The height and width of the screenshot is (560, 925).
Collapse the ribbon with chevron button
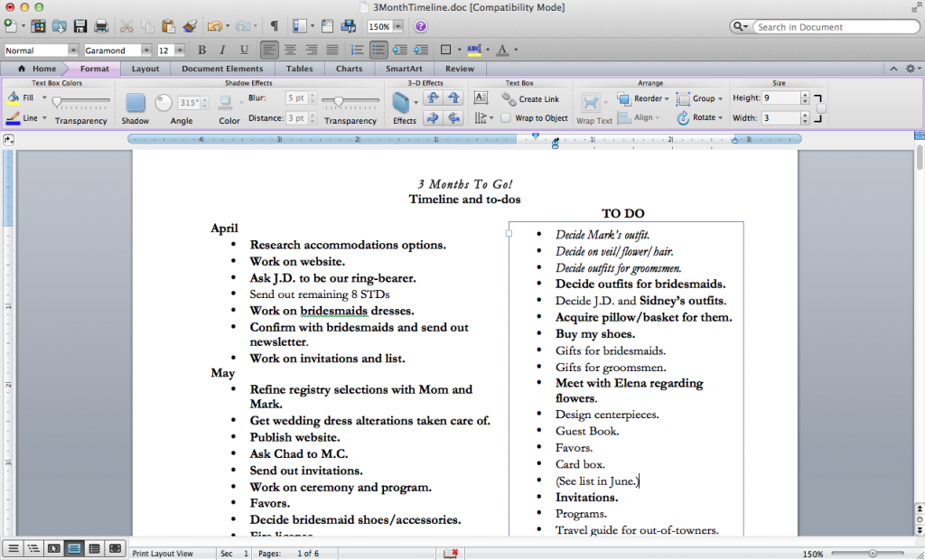(x=894, y=69)
